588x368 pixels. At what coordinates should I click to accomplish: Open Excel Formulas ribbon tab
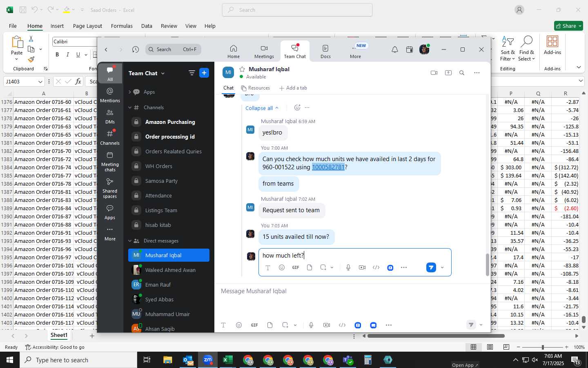point(122,26)
